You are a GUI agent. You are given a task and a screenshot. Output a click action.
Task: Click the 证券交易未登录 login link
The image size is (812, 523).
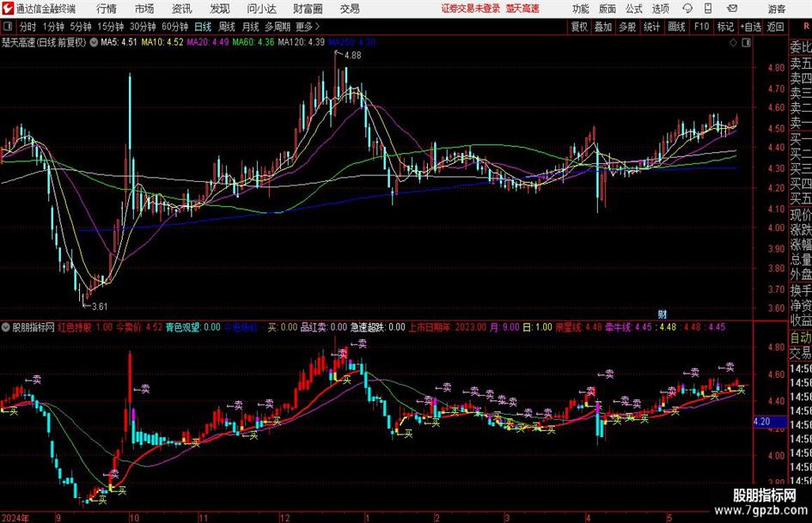[471, 9]
